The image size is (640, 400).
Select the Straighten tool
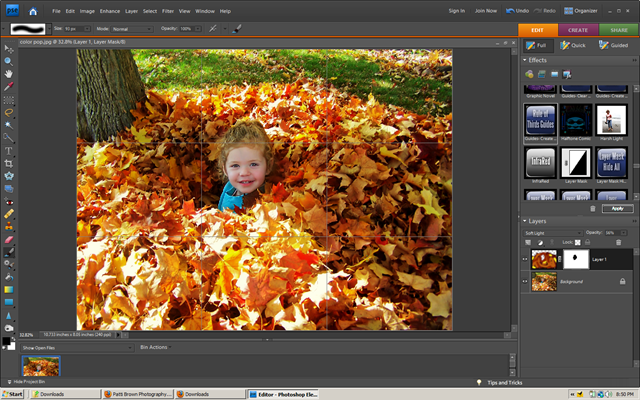click(x=9, y=189)
